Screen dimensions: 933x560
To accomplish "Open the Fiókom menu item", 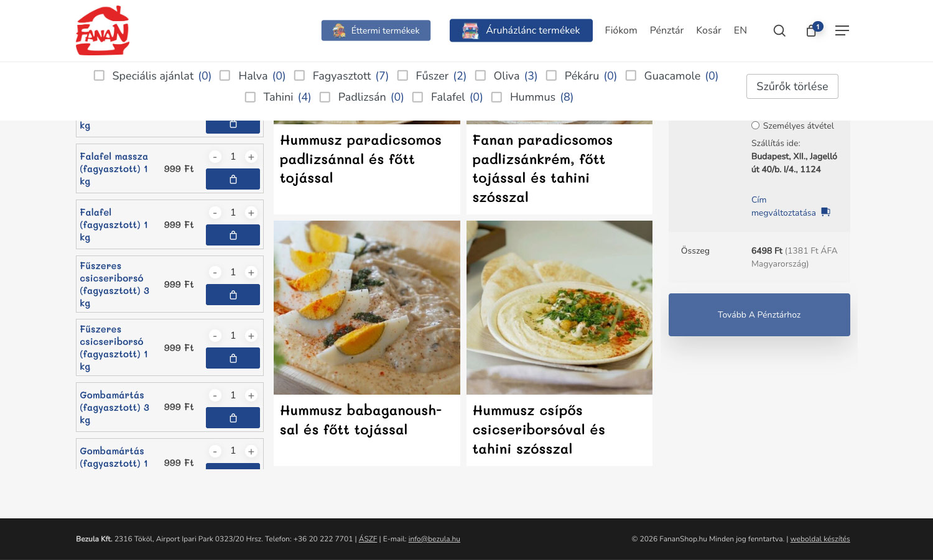I will [621, 30].
